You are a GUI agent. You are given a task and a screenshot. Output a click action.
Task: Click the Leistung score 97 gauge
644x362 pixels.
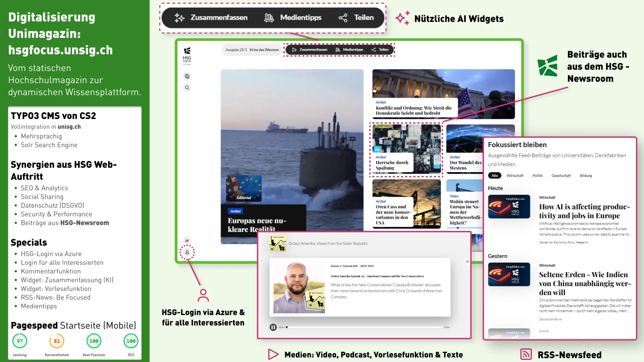(x=20, y=341)
